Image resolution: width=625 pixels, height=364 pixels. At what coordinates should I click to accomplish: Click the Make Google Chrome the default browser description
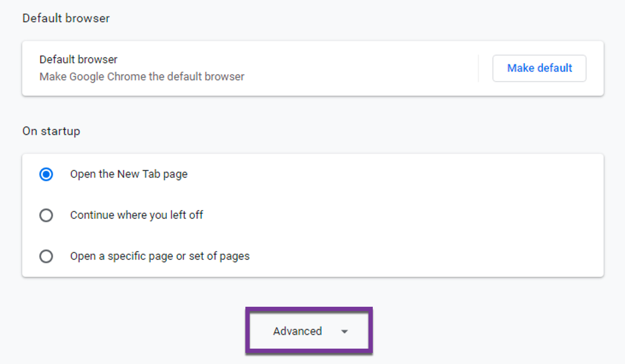pyautogui.click(x=142, y=76)
